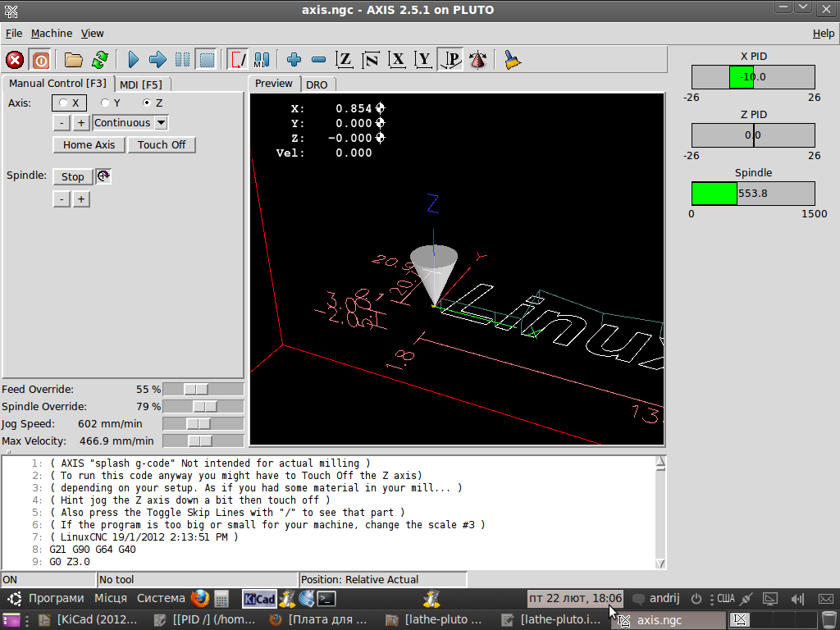Clear live plot with the broom icon
Screen dimensions: 840x630
click(x=514, y=60)
